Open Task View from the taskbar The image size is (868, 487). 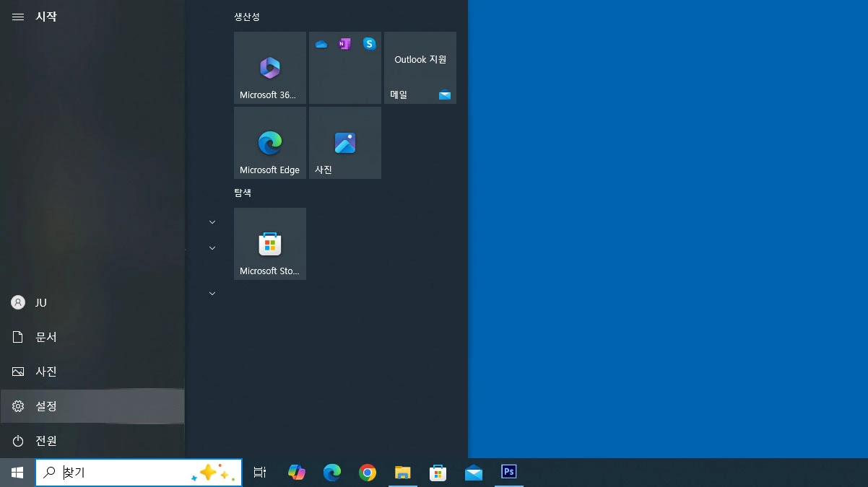260,473
